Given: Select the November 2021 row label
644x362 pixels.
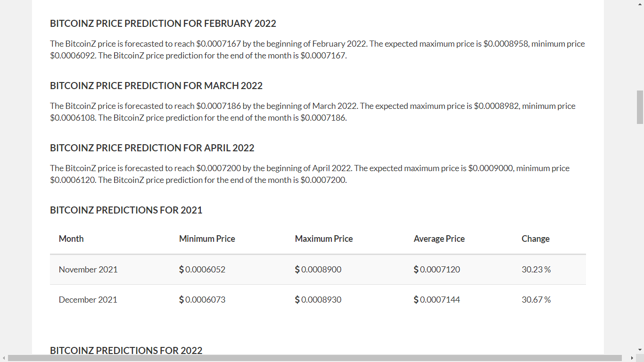Looking at the screenshot, I should [x=88, y=270].
